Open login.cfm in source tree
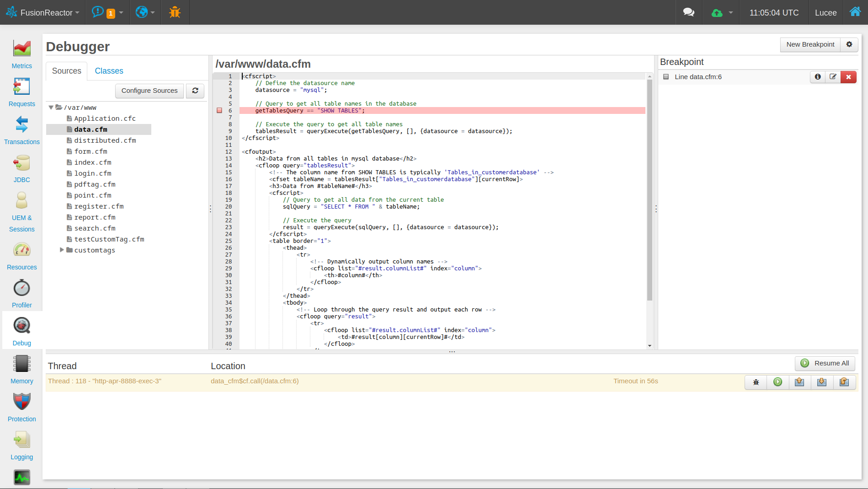This screenshot has height=489, width=868. (x=93, y=173)
